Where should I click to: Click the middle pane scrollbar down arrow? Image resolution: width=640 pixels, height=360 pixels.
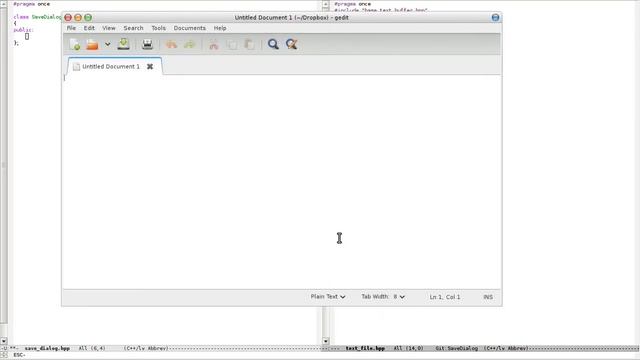(x=326, y=341)
